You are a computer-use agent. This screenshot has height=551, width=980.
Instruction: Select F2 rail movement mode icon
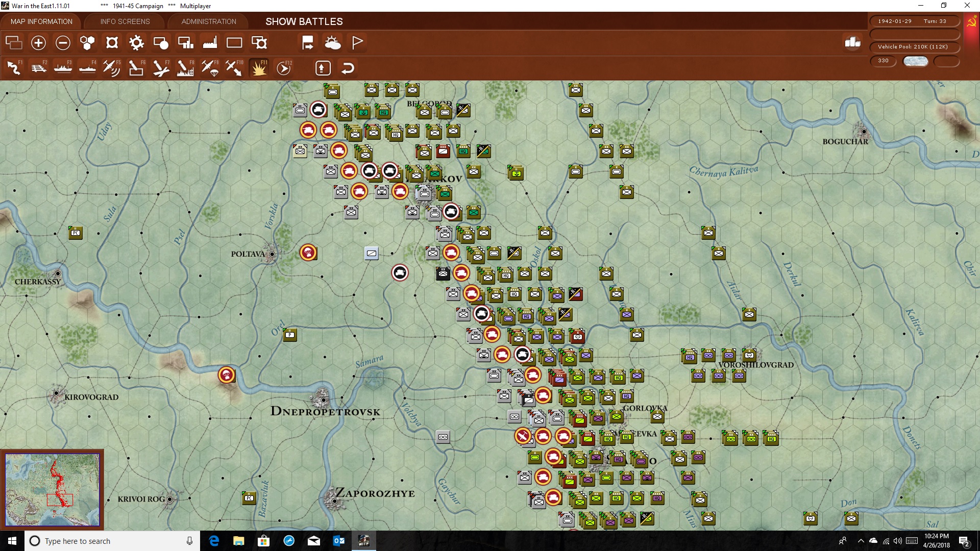tap(39, 67)
